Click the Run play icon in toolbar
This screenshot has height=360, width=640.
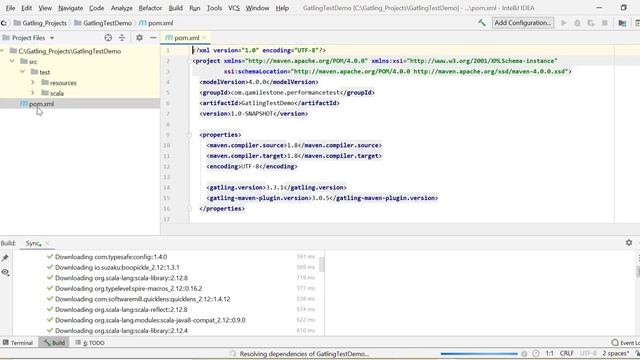[x=564, y=23]
